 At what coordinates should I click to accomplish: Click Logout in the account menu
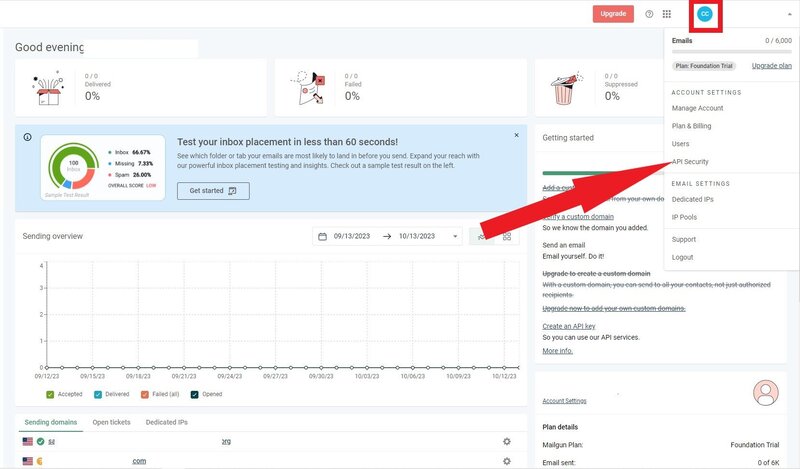point(682,257)
